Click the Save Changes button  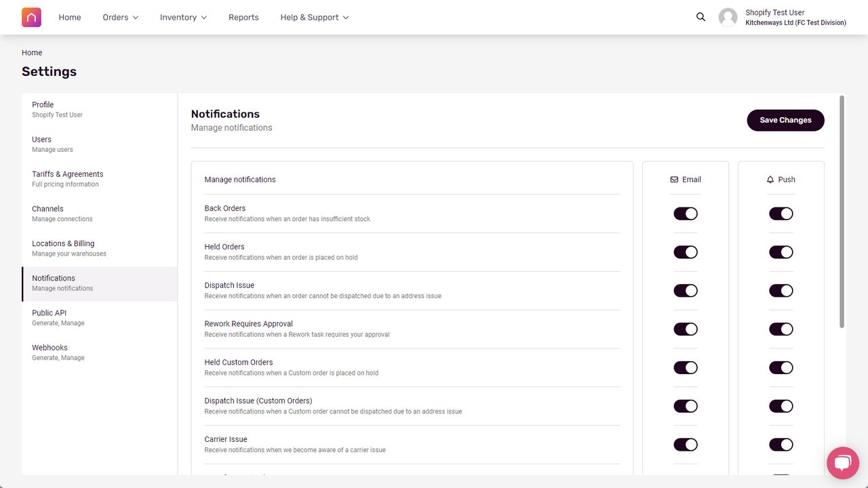click(785, 120)
